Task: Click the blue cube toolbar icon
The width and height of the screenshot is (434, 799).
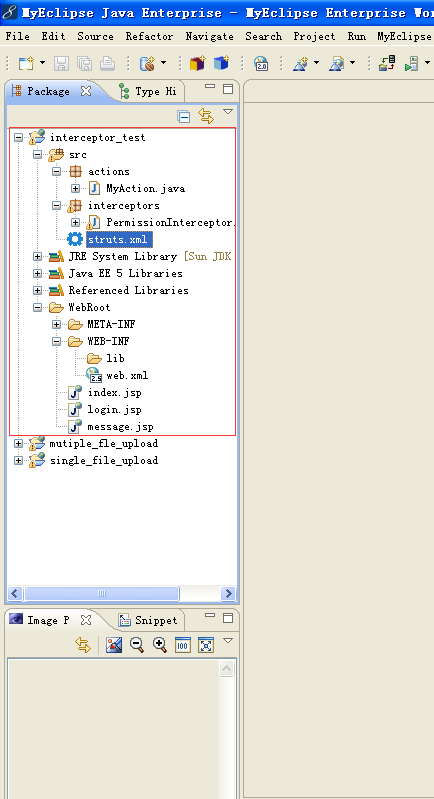Action: (x=221, y=63)
